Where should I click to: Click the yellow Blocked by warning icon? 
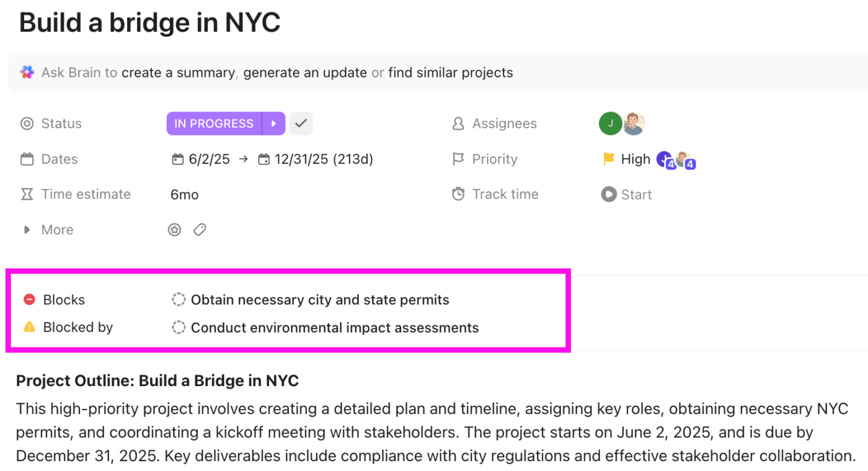29,327
